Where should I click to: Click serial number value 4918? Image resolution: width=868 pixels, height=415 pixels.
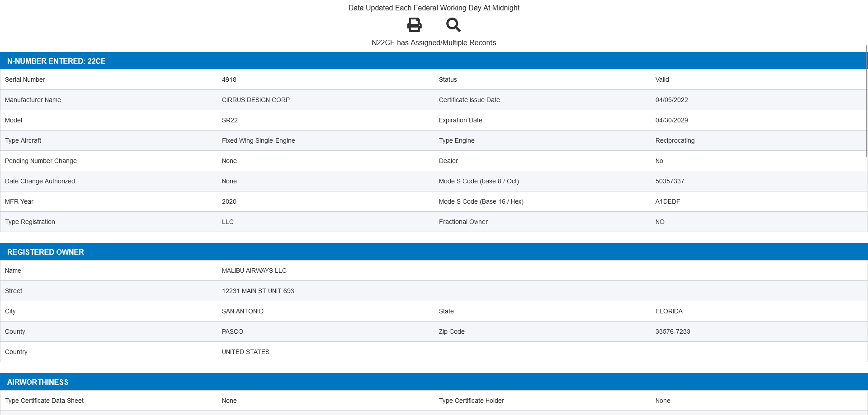(x=229, y=79)
